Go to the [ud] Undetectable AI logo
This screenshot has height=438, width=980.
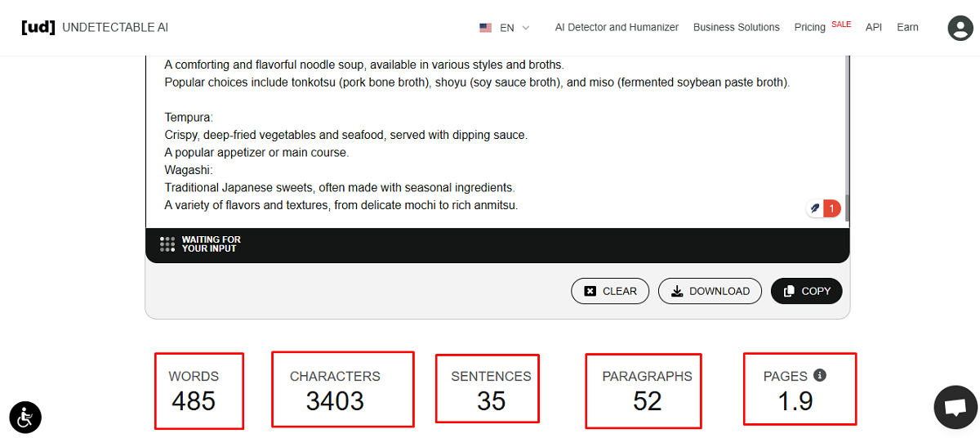point(95,27)
